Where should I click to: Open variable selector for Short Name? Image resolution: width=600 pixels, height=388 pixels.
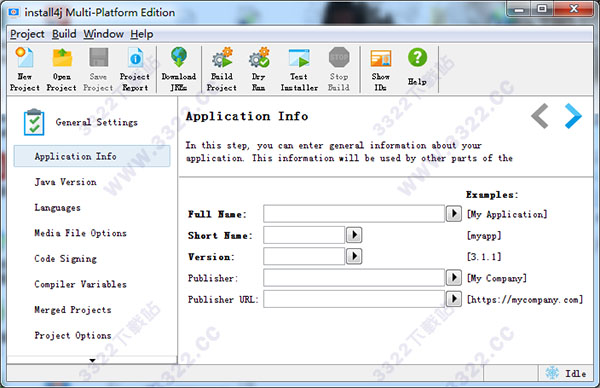(x=354, y=235)
